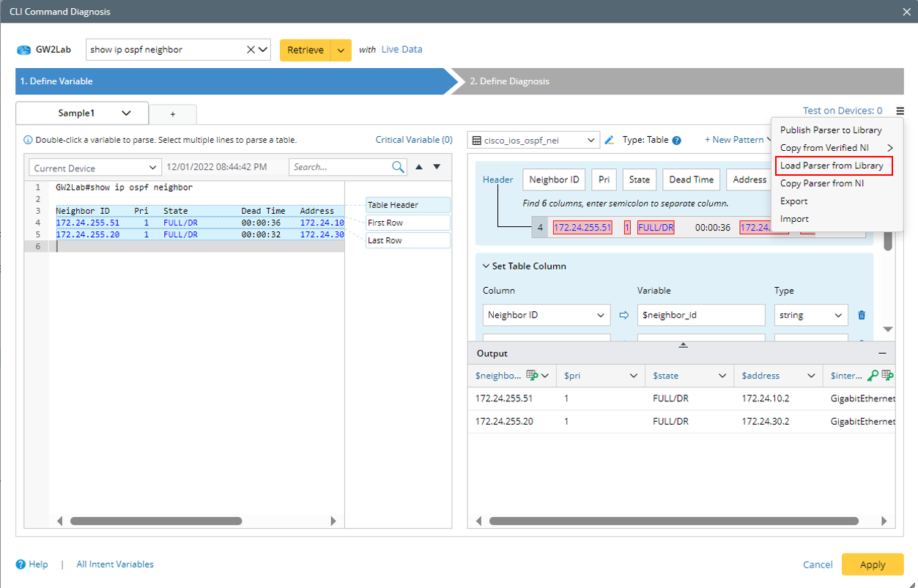
Task: Choose Export from the context menu
Action: pos(794,201)
